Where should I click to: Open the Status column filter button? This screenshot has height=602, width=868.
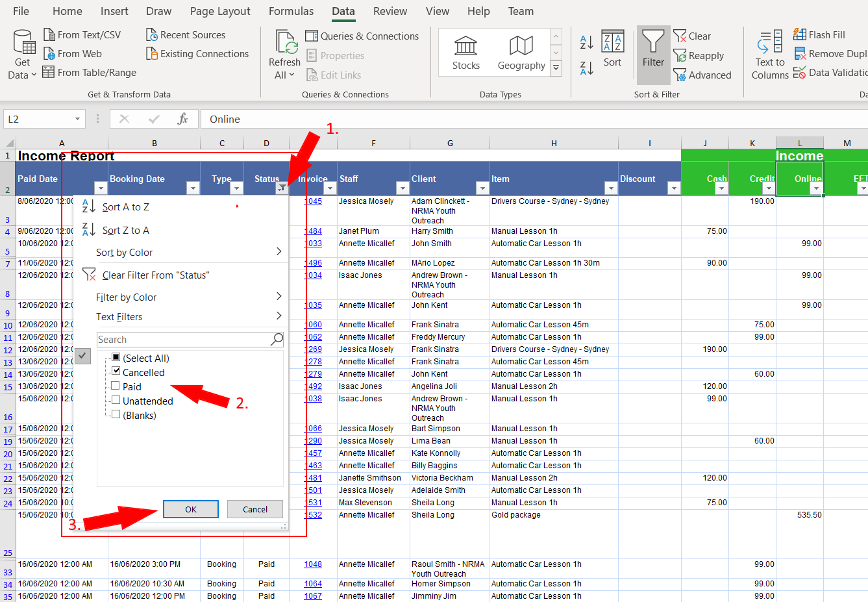[x=282, y=188]
